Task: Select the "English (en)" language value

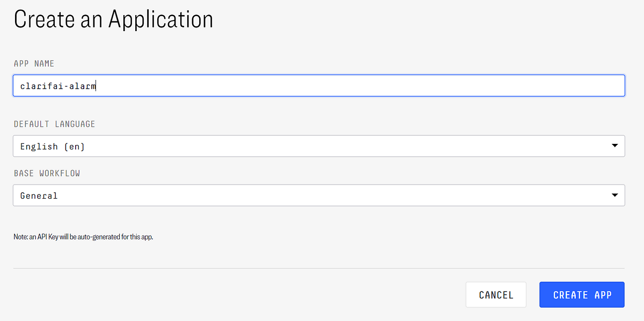Action: [x=53, y=147]
